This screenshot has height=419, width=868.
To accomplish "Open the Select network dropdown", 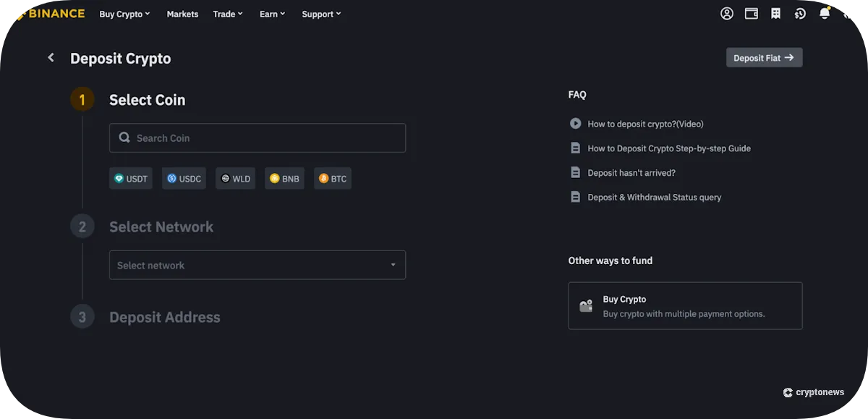I will pyautogui.click(x=257, y=265).
